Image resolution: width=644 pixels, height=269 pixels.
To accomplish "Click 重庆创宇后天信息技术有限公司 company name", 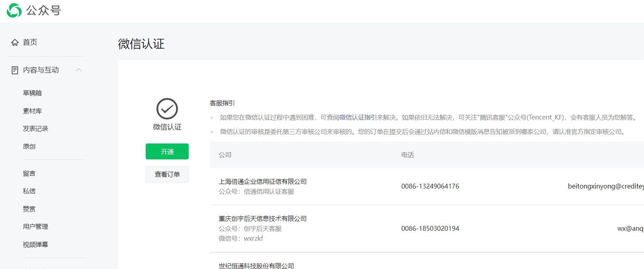I will 263,218.
